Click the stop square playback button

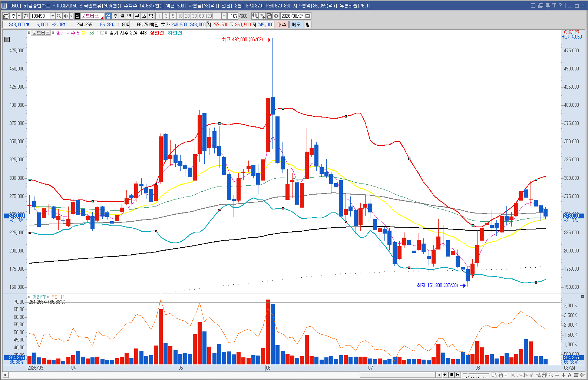pyautogui.click(x=452, y=375)
